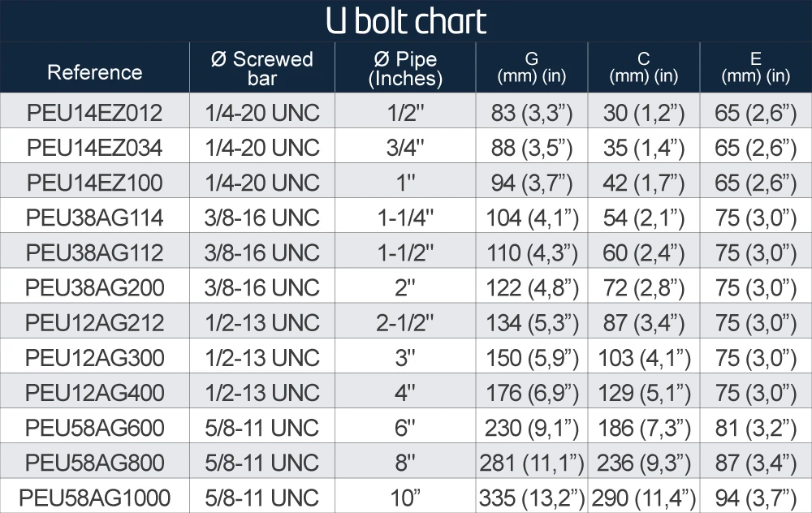
Task: Click the 1-1/4" pipe diameter cell
Action: click(x=405, y=218)
